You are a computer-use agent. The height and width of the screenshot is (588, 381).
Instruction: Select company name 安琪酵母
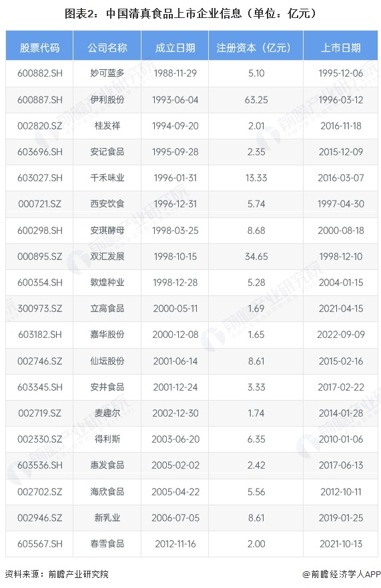pos(107,230)
